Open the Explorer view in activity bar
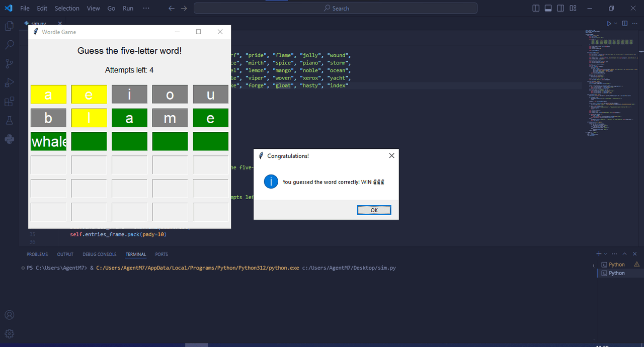644x347 pixels. pos(9,26)
